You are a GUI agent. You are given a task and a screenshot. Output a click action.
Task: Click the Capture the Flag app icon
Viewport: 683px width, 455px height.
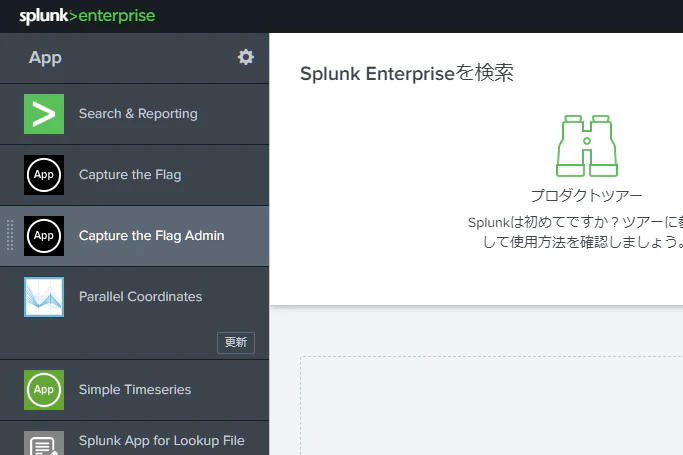(44, 175)
